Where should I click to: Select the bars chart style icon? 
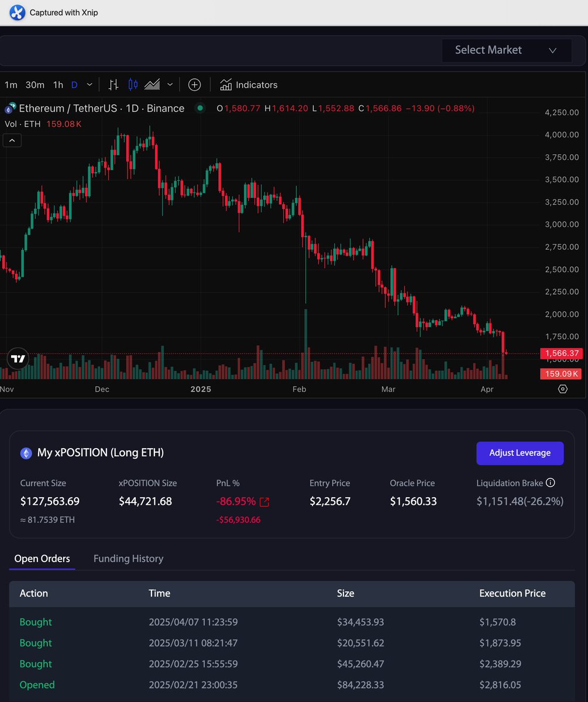[x=114, y=85]
